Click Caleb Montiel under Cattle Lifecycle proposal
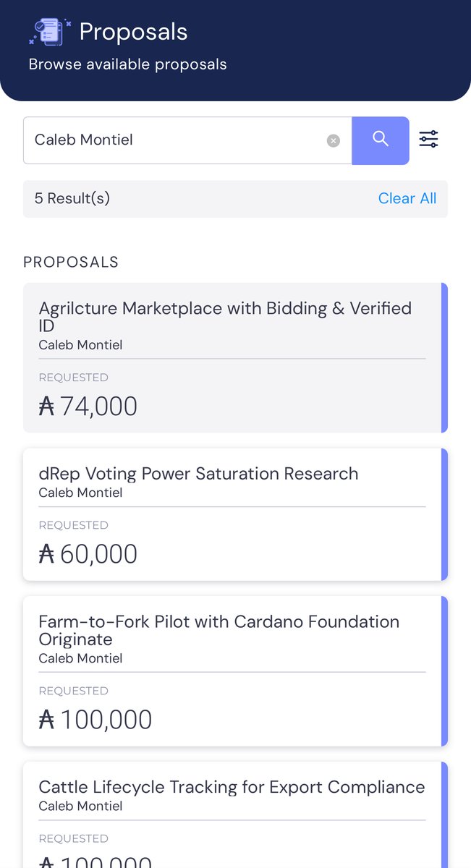This screenshot has width=471, height=868. [80, 806]
